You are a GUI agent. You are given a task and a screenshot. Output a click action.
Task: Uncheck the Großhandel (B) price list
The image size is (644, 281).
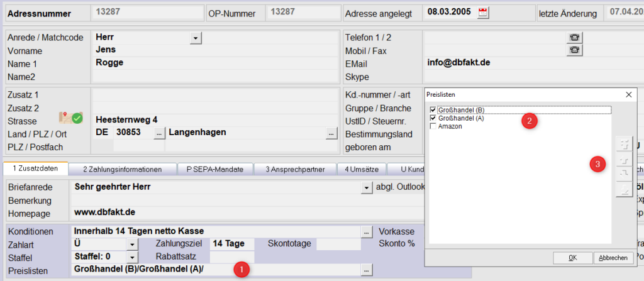tap(433, 111)
